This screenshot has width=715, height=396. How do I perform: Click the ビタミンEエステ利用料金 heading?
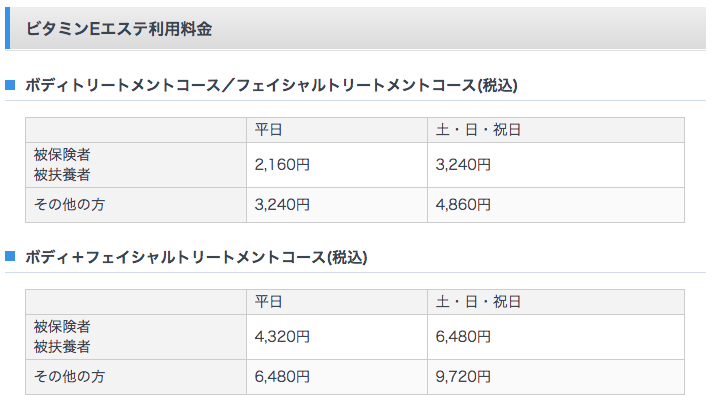pyautogui.click(x=119, y=29)
